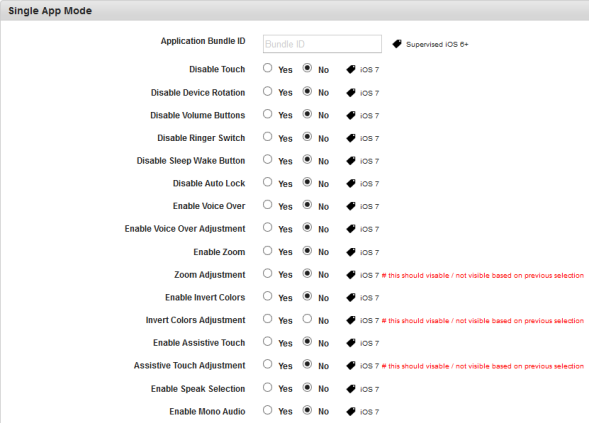Select Yes for Disable Ringer Switch
The height and width of the screenshot is (423, 589).
click(267, 137)
